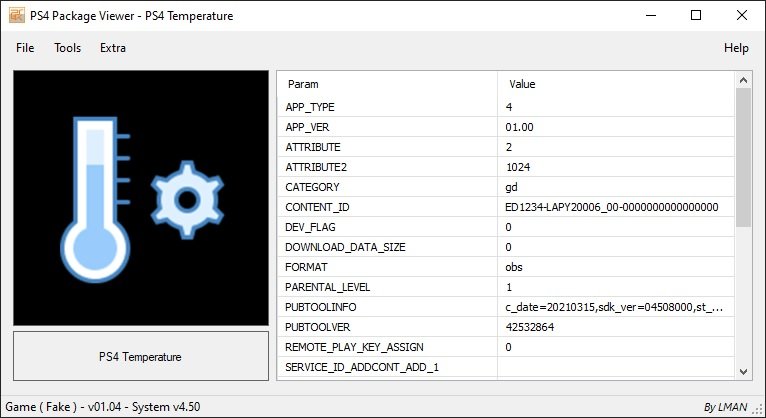Select the FORMAT param cell

click(x=387, y=267)
